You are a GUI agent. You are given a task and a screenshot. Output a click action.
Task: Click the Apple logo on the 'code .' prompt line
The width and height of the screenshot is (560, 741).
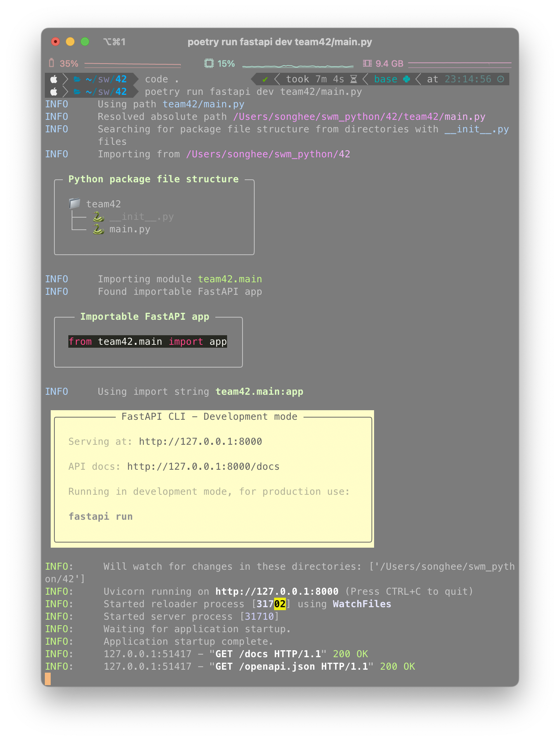coord(54,79)
